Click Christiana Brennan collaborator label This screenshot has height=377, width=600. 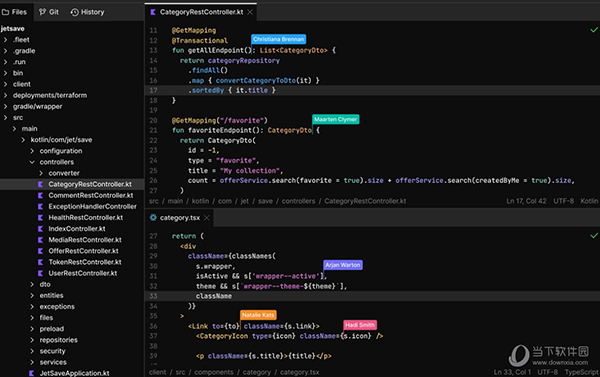pos(279,39)
